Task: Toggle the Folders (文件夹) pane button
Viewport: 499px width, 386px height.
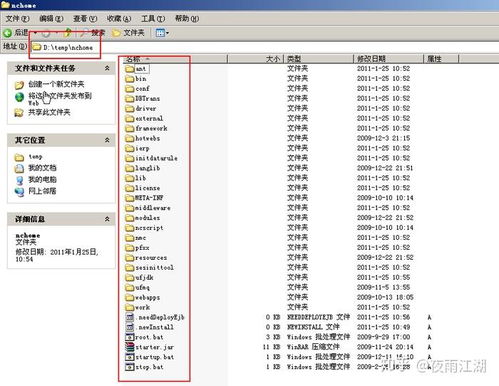Action: point(128,33)
